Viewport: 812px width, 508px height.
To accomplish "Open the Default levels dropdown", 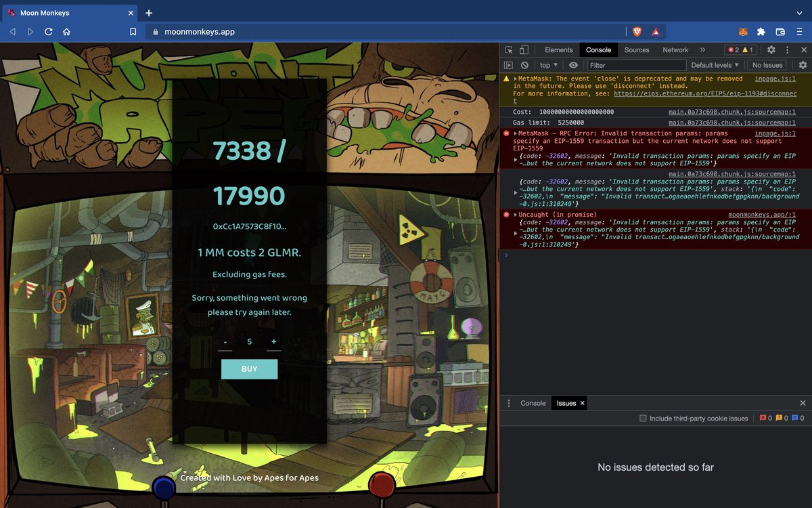I will click(x=715, y=65).
